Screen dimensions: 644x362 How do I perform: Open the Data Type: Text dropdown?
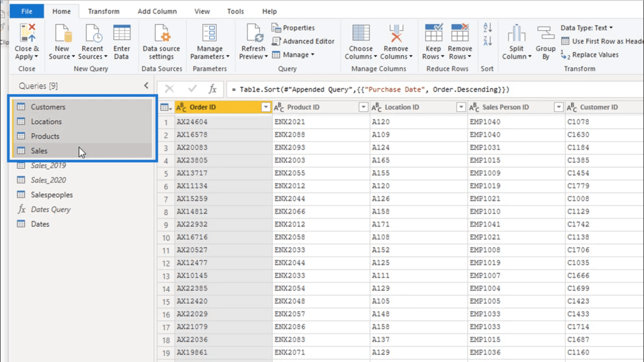pyautogui.click(x=586, y=28)
